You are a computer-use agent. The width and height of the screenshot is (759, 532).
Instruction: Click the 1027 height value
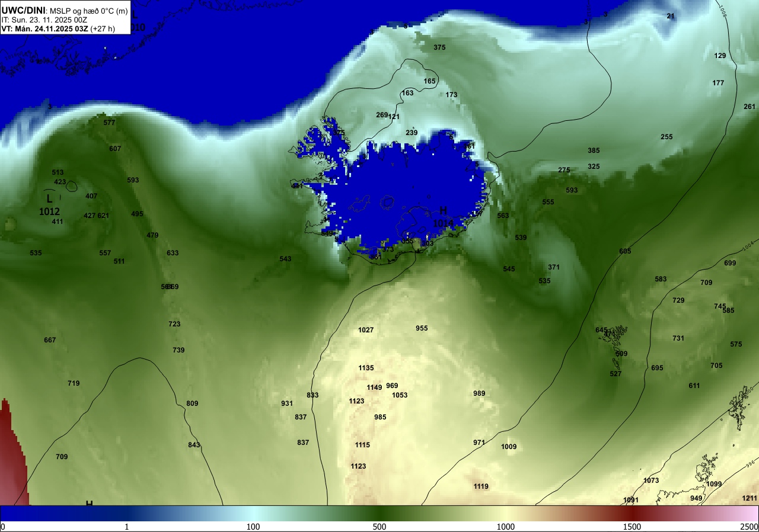tap(366, 330)
